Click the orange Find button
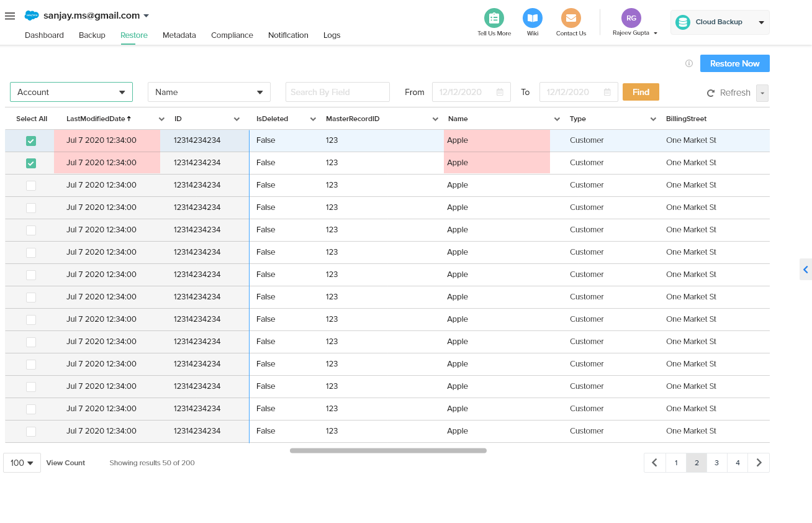Screen dimensions: 812x523 [641, 92]
